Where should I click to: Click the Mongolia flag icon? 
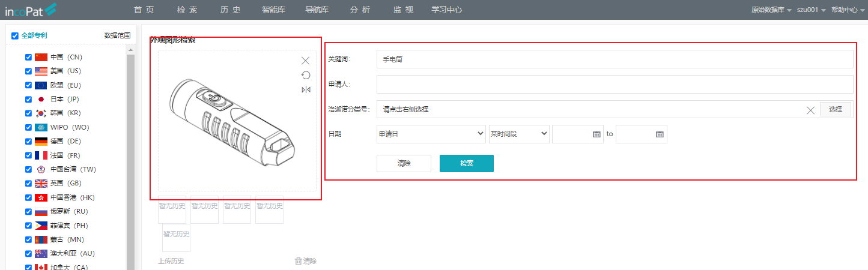(41, 239)
